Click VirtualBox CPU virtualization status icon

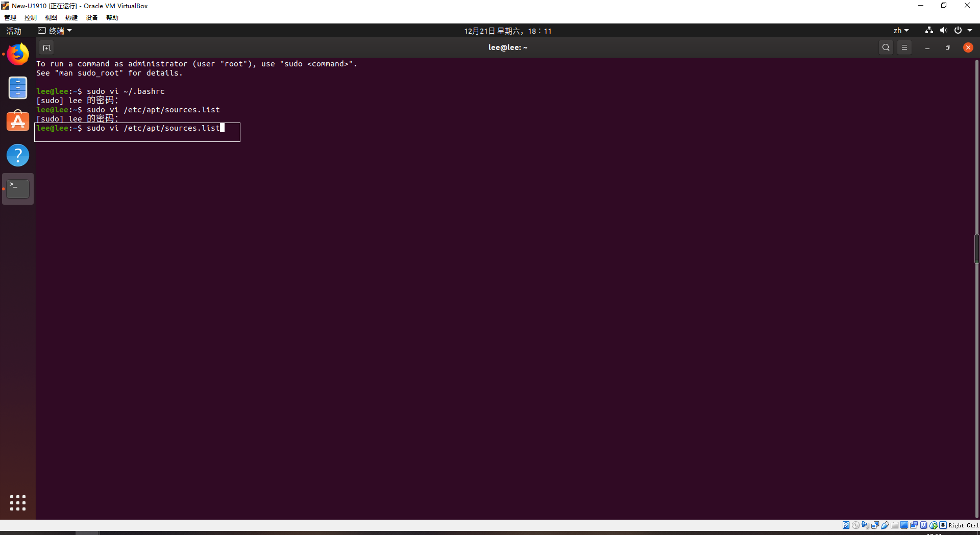click(x=923, y=525)
